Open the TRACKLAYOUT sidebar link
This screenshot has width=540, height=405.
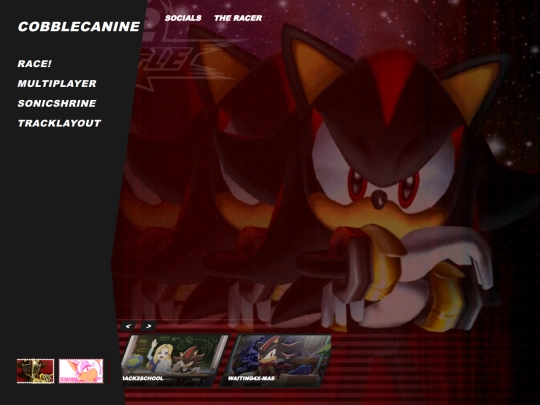(59, 123)
